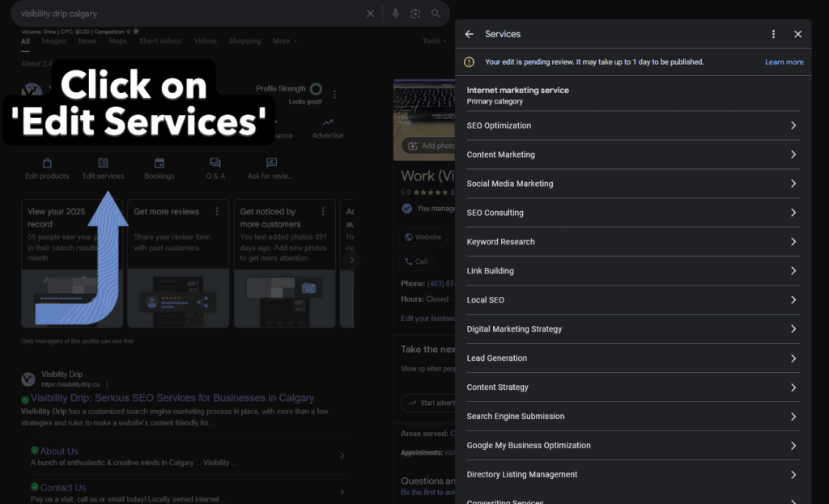
Task: Open the Contact Us sitelink
Action: [x=63, y=488]
